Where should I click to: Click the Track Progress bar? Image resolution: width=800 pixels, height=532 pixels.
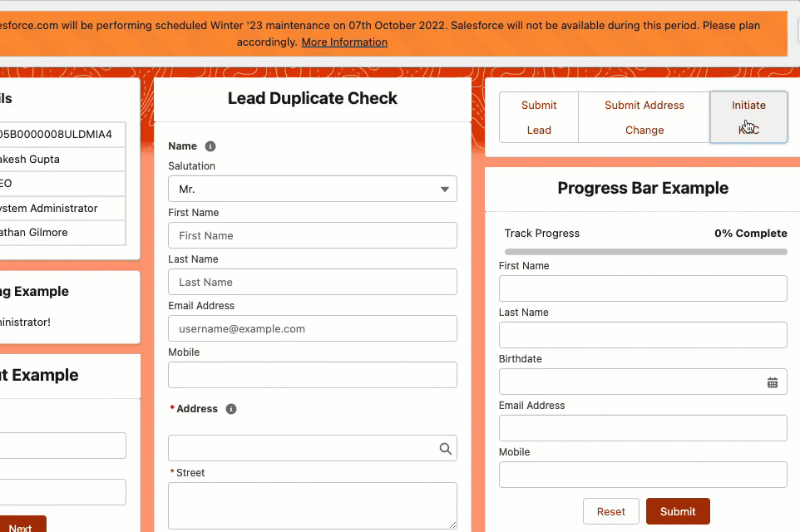643,251
